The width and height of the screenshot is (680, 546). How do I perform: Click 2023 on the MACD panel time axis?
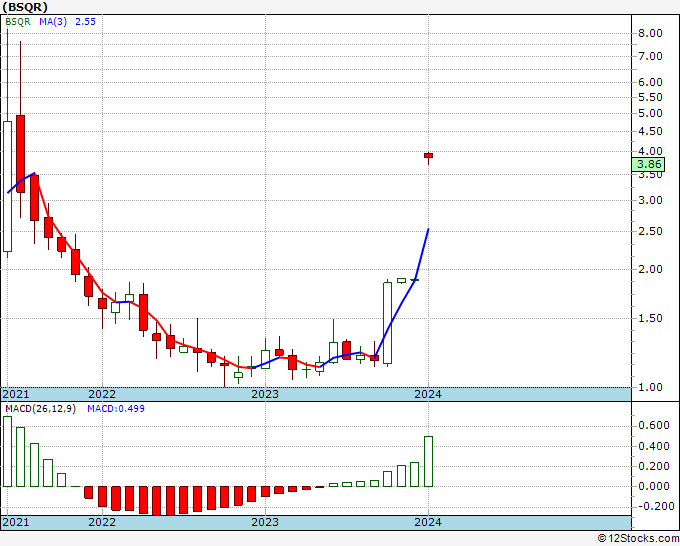tap(265, 522)
